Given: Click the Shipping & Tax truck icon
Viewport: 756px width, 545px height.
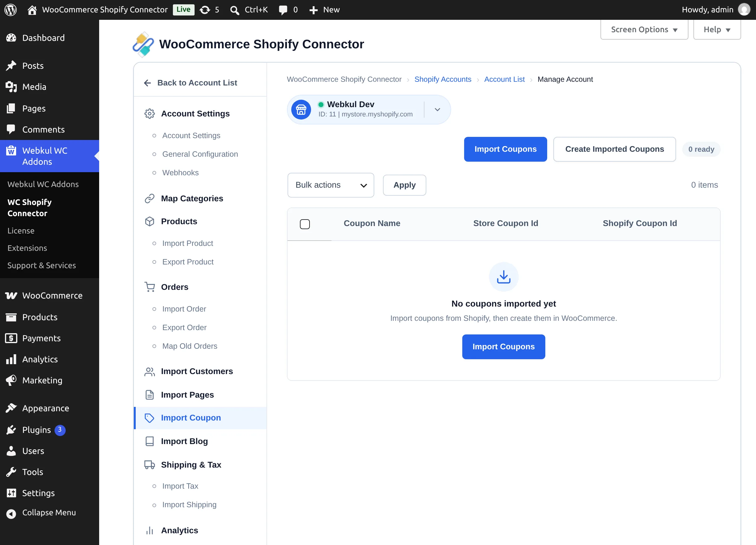Looking at the screenshot, I should pyautogui.click(x=150, y=465).
